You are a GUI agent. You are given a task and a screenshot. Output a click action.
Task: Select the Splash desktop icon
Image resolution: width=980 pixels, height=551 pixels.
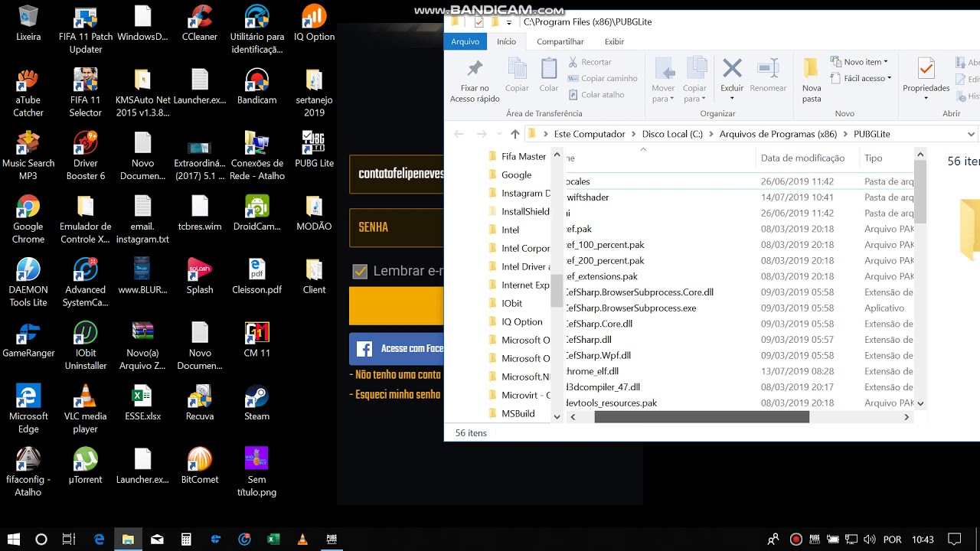[200, 276]
